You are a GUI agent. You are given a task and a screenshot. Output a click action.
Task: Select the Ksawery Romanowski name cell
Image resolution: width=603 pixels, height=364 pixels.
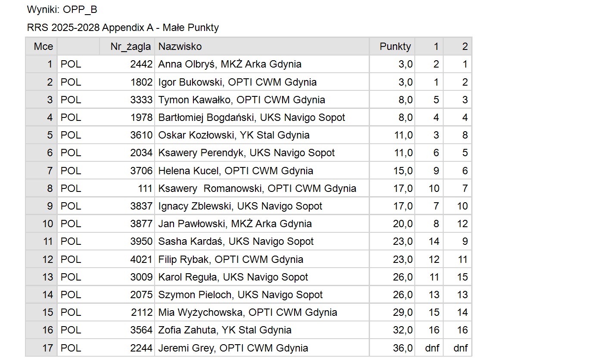click(x=262, y=188)
